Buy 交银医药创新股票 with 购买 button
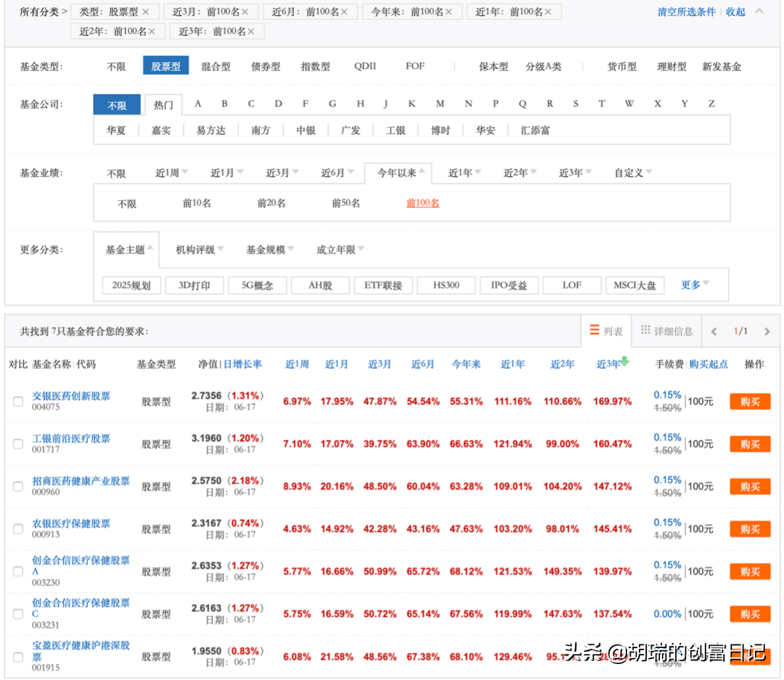This screenshot has height=680, width=784. pos(750,401)
